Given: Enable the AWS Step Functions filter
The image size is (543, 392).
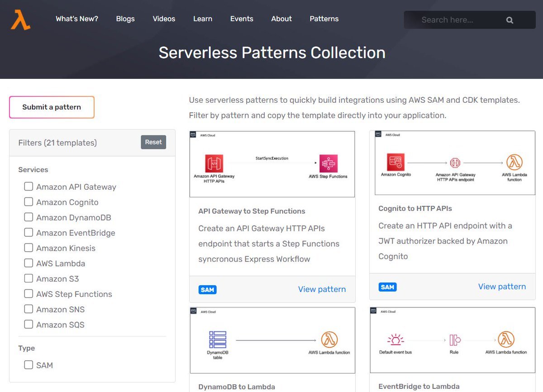Looking at the screenshot, I should (29, 294).
